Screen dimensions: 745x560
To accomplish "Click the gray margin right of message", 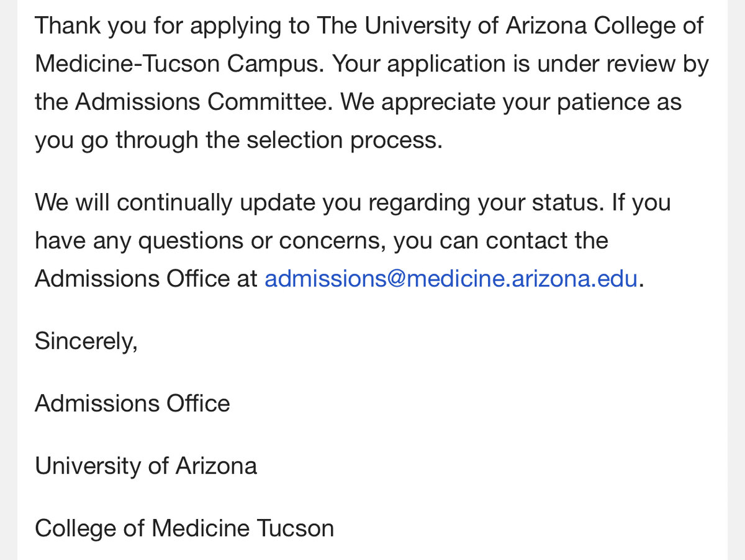I will (736, 280).
